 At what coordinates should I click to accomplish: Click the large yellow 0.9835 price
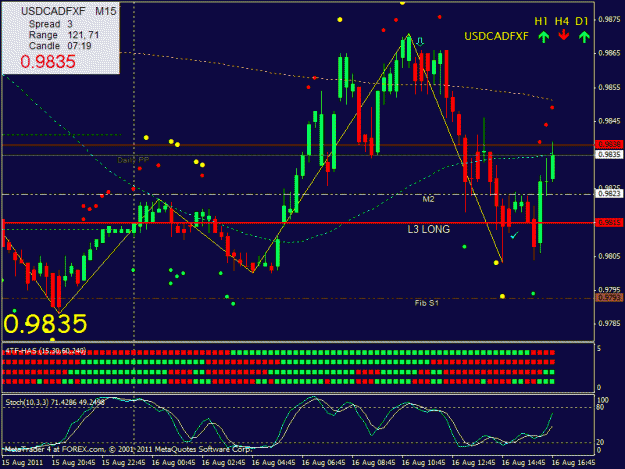(x=45, y=324)
